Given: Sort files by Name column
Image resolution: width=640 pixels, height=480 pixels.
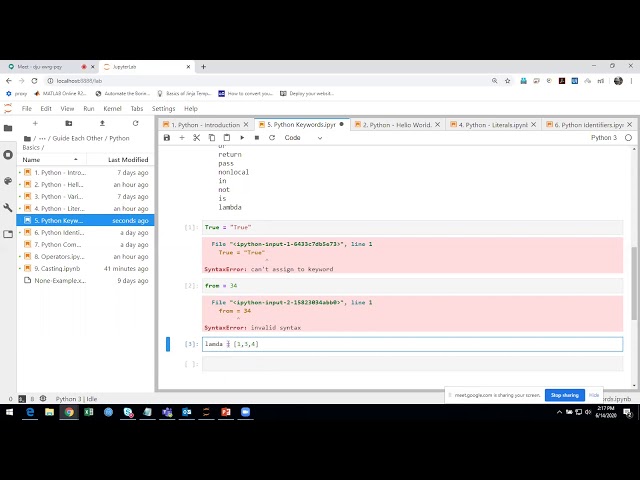Looking at the screenshot, I should (51, 160).
